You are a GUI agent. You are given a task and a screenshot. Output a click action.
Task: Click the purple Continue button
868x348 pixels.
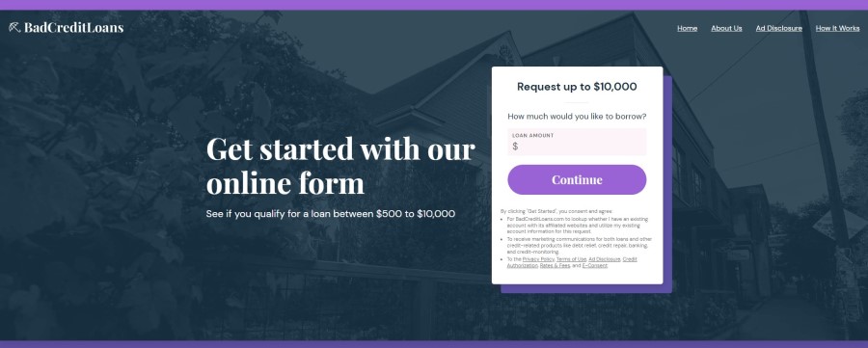577,180
